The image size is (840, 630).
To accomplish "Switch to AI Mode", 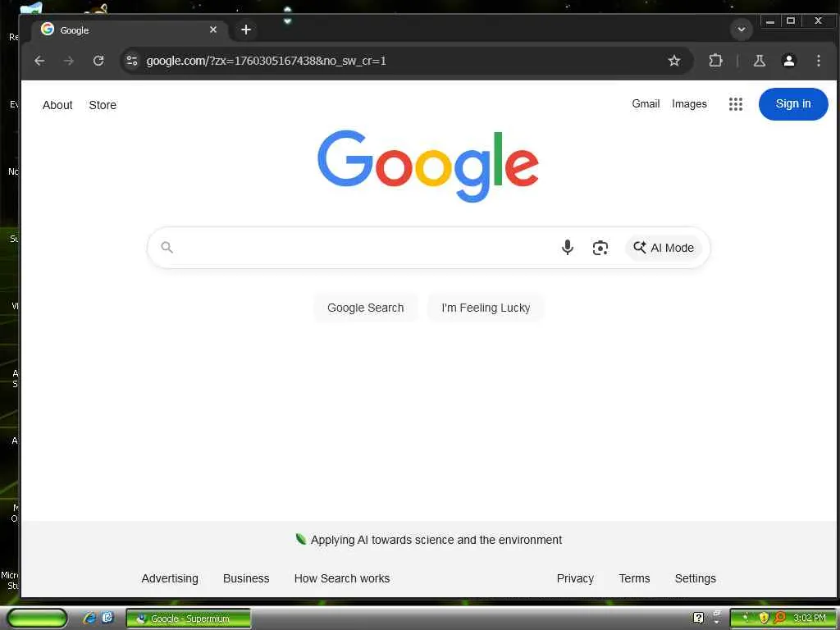I will point(663,248).
